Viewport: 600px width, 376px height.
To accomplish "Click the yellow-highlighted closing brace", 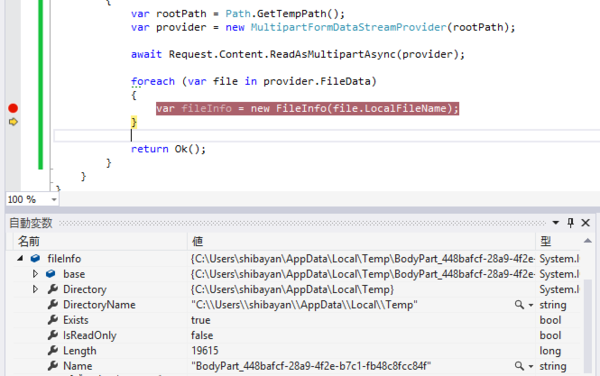I will (134, 122).
